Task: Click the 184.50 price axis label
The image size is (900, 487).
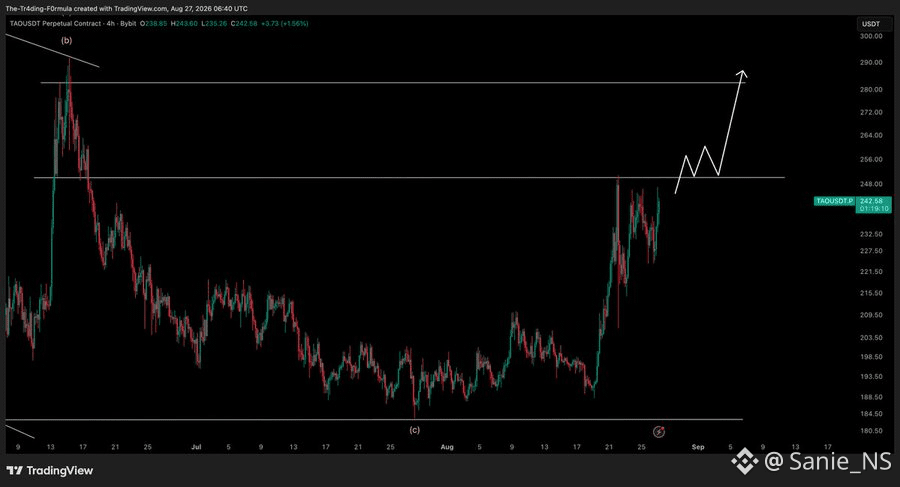Action: [x=871, y=414]
